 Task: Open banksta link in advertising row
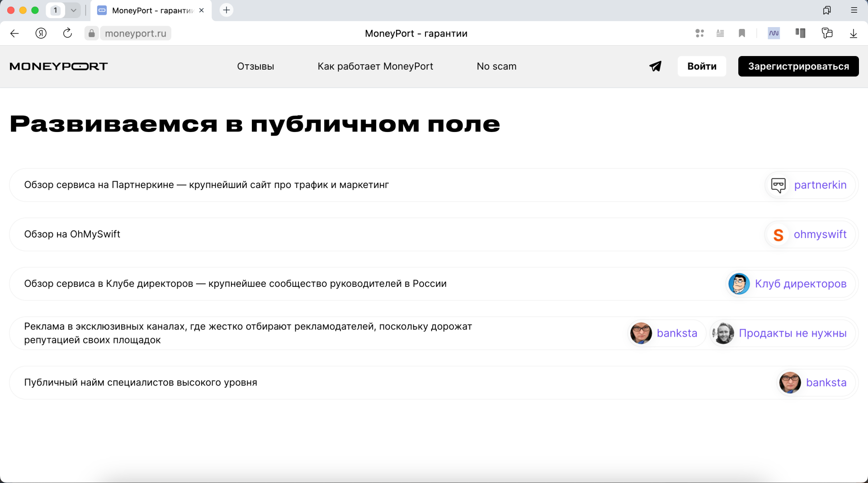pyautogui.click(x=677, y=333)
